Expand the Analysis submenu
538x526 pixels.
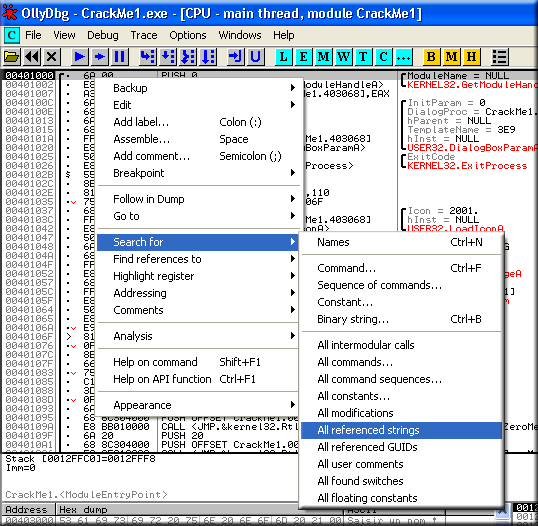(x=198, y=336)
